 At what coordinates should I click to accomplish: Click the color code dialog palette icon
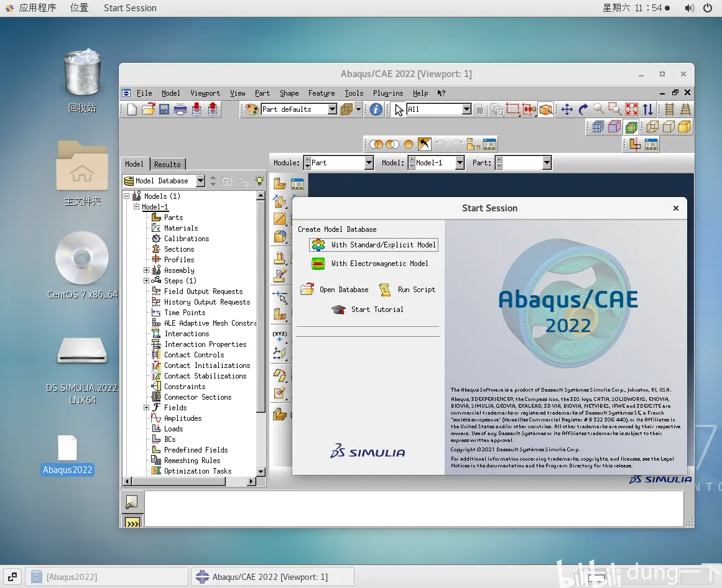pyautogui.click(x=252, y=109)
